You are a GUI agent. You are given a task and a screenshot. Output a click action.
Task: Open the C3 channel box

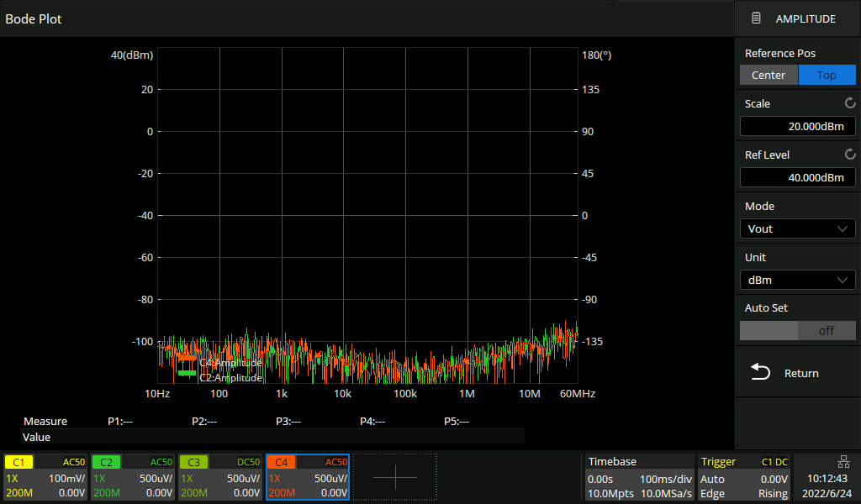click(219, 477)
